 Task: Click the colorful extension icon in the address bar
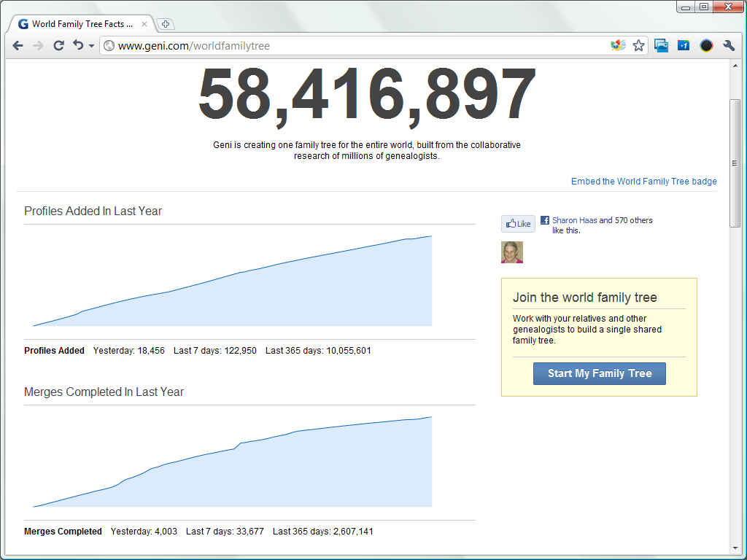[x=618, y=46]
